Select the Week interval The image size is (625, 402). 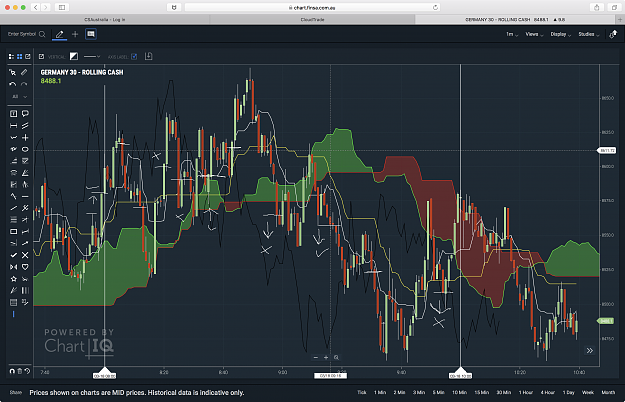point(588,392)
